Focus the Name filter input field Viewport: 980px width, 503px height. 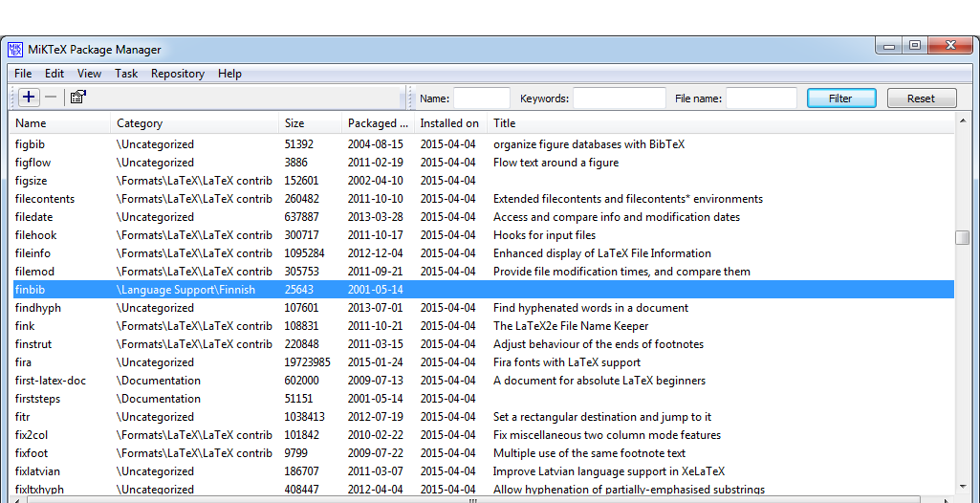(x=482, y=98)
